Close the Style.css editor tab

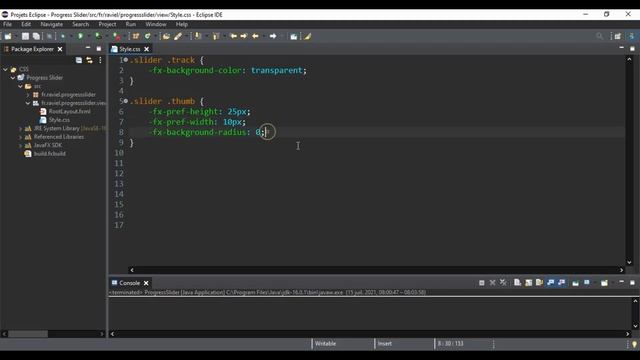[147, 49]
